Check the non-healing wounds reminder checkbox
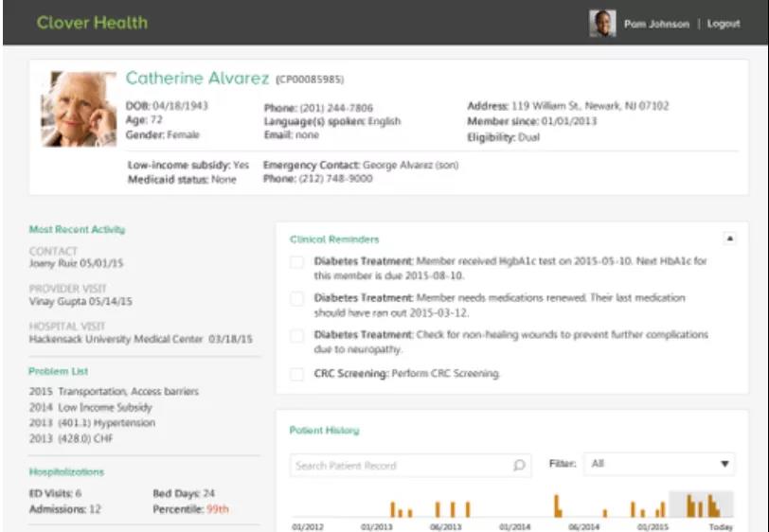769x532 pixels. pyautogui.click(x=297, y=336)
